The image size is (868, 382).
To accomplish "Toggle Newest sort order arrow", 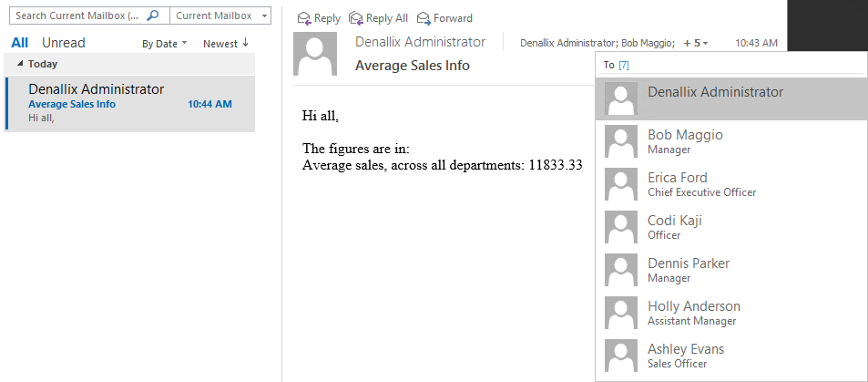I will tap(246, 43).
